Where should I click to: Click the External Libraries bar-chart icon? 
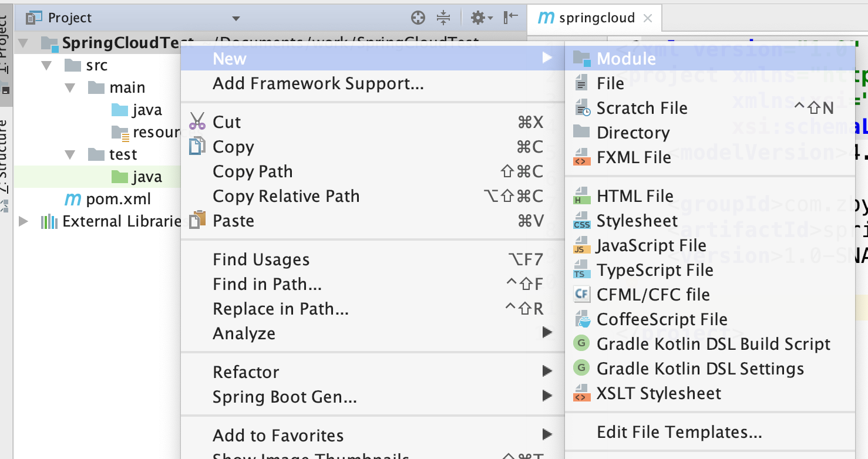[49, 222]
